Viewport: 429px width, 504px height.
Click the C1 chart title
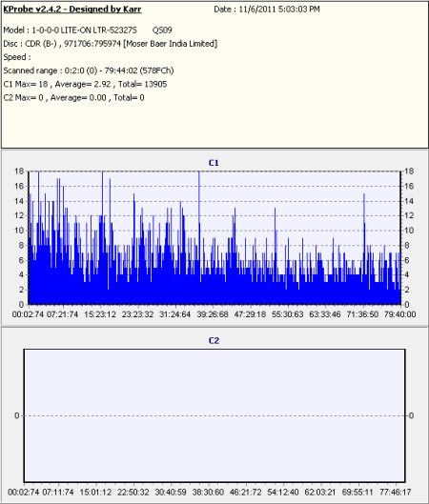tap(214, 163)
